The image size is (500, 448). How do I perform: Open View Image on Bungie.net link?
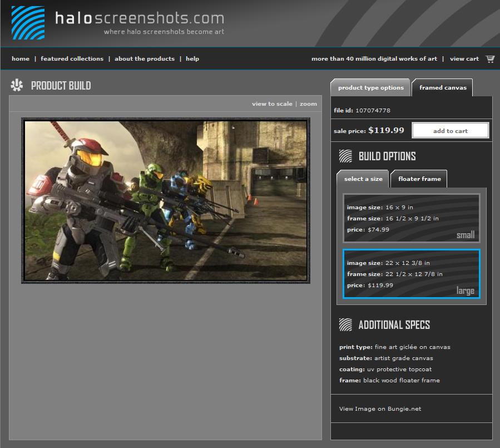[x=380, y=408]
